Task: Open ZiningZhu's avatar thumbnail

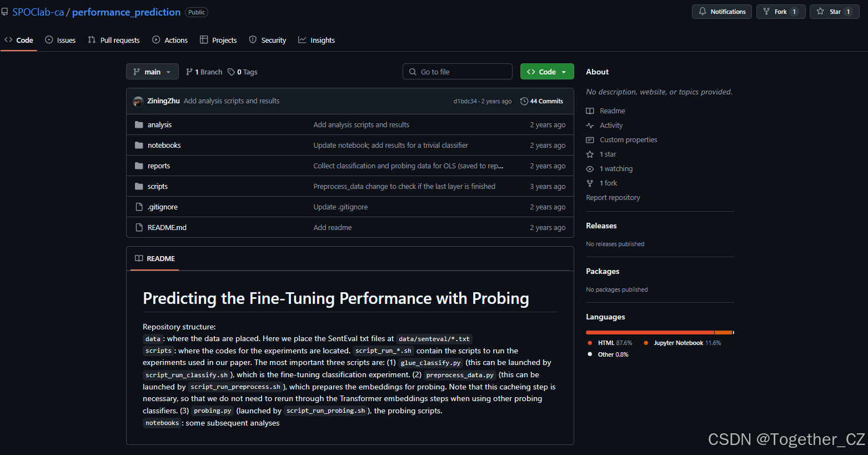Action: tap(138, 101)
